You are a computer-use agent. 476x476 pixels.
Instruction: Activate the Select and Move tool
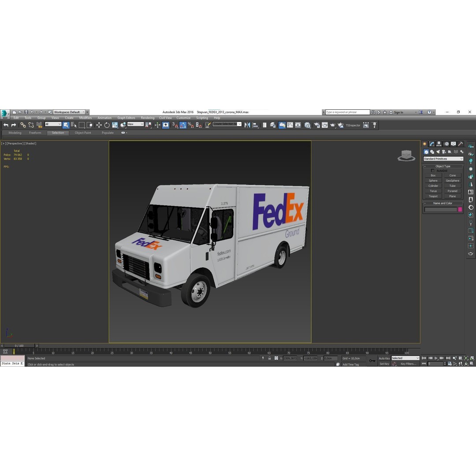99,125
